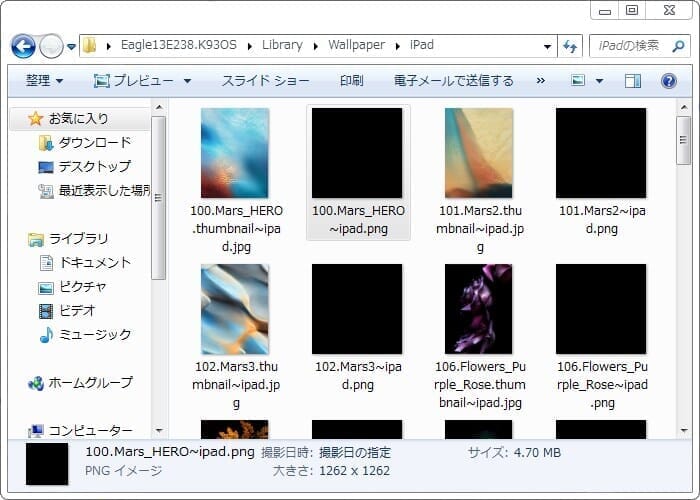
Task: Refresh the folder view
Action: [x=570, y=46]
